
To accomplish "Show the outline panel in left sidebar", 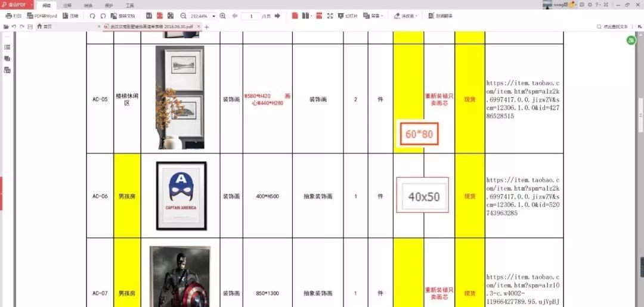I will 7,47.
